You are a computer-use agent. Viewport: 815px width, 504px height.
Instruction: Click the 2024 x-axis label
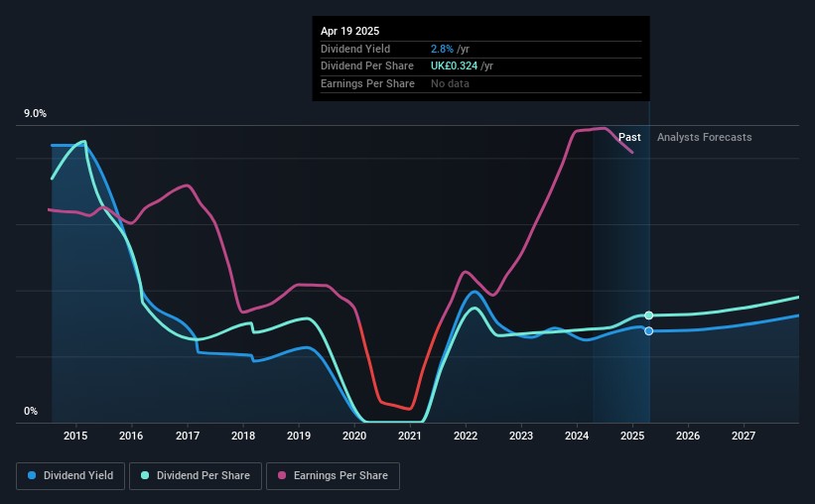pos(578,436)
